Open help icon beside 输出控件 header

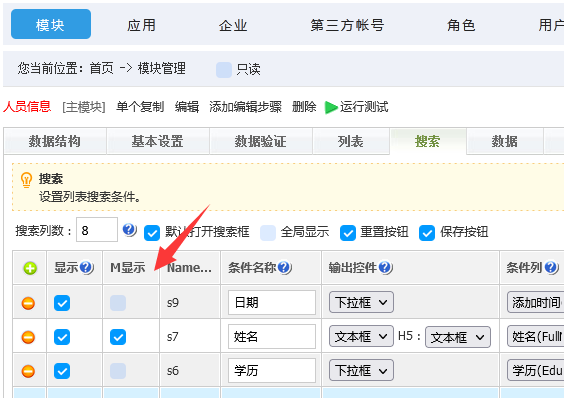(385, 267)
